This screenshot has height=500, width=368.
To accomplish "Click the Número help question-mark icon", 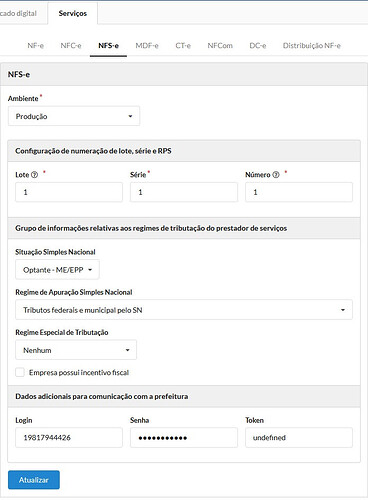I will pos(276,175).
